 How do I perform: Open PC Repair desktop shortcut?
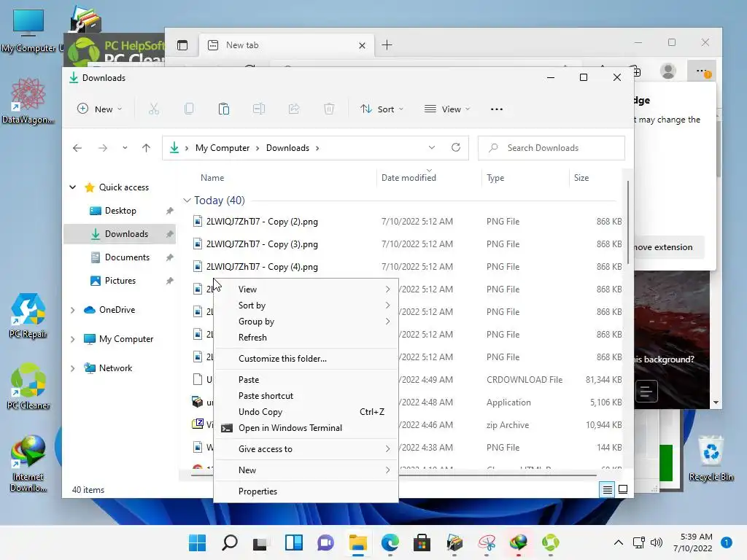click(x=28, y=316)
